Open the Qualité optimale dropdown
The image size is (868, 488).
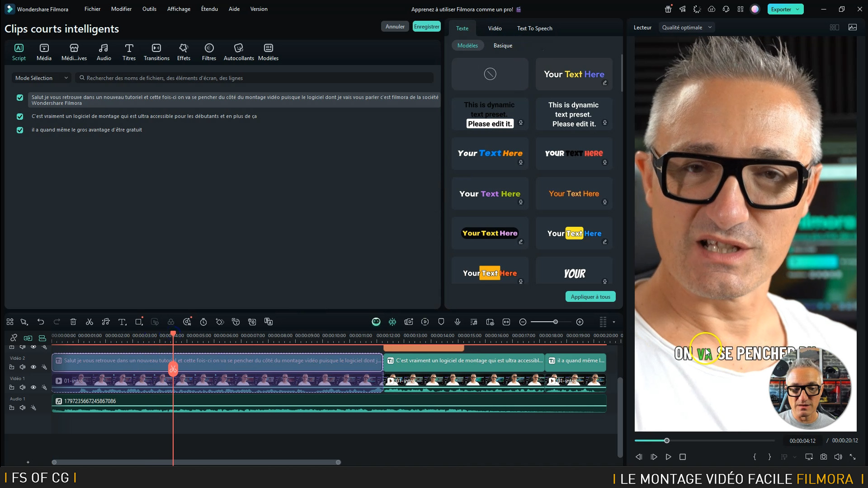[x=687, y=27]
